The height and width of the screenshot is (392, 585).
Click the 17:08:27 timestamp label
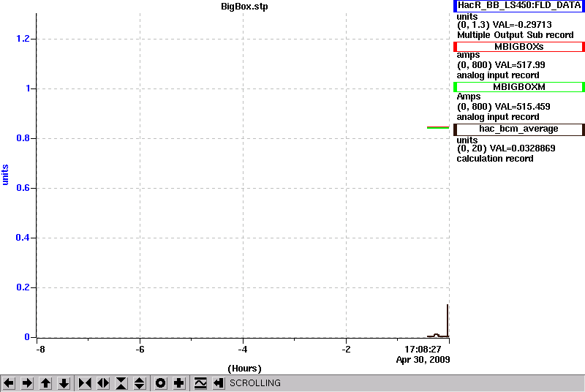pos(423,350)
